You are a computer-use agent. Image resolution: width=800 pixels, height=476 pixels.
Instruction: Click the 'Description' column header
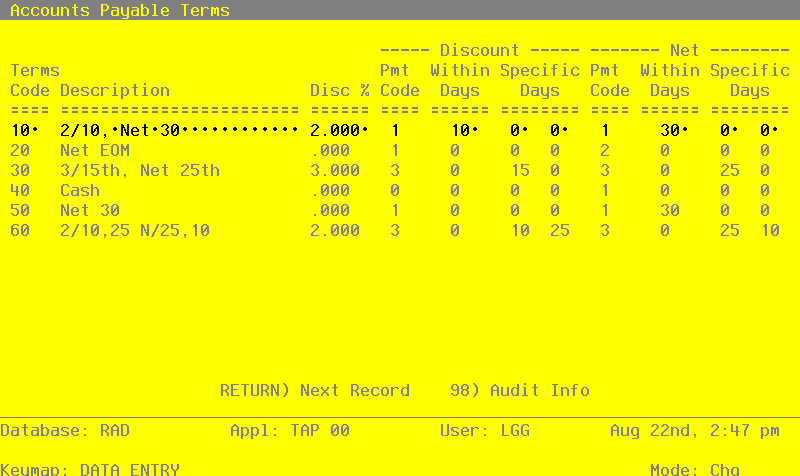[x=115, y=90]
